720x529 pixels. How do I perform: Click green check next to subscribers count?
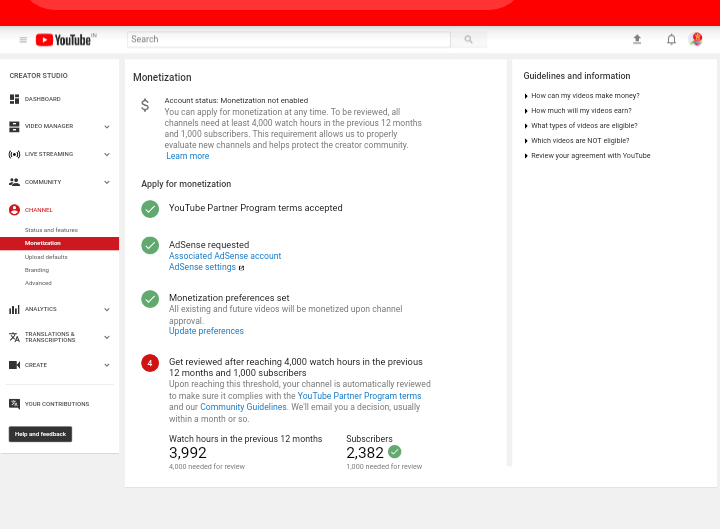tap(394, 452)
